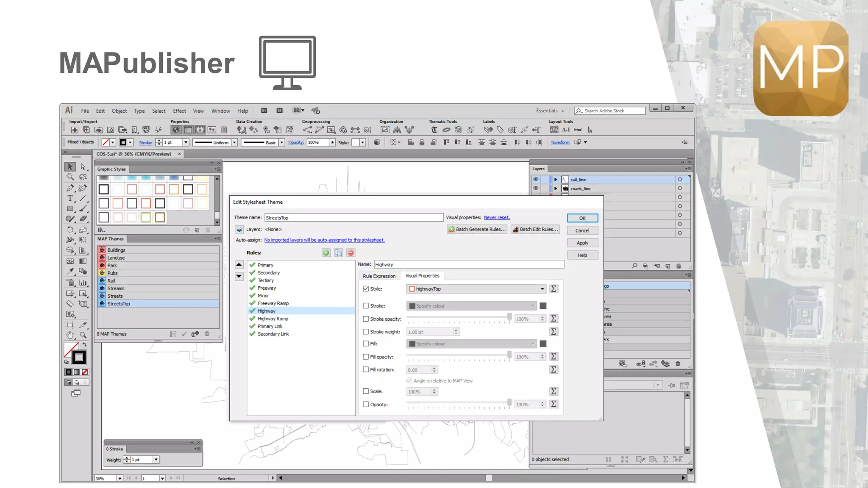Click the Fill colour swatch square
Viewport: 868px width, 488px height.
[x=543, y=344]
